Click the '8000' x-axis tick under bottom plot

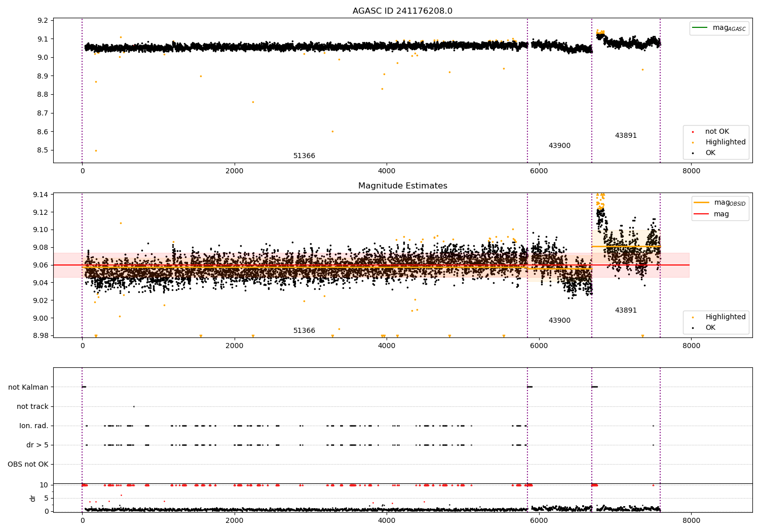(691, 521)
